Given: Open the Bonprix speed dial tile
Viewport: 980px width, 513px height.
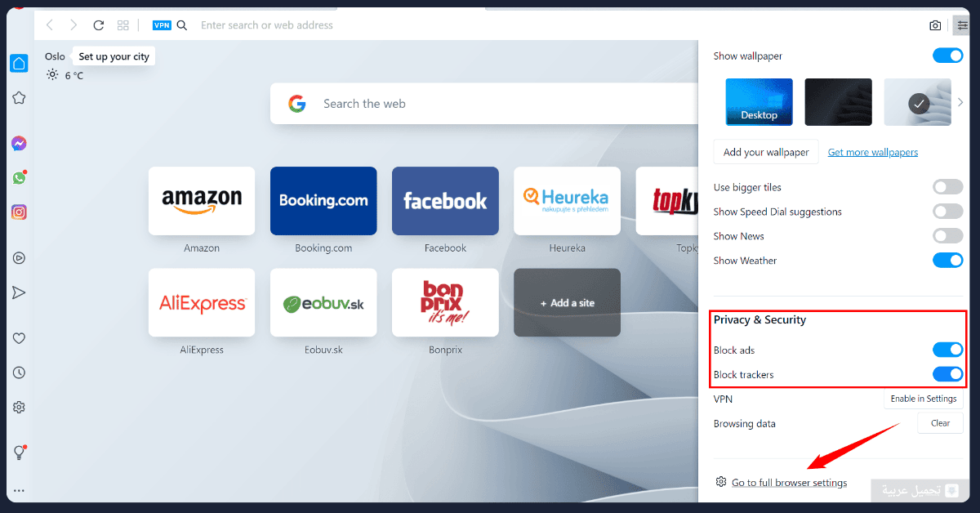Looking at the screenshot, I should point(445,303).
